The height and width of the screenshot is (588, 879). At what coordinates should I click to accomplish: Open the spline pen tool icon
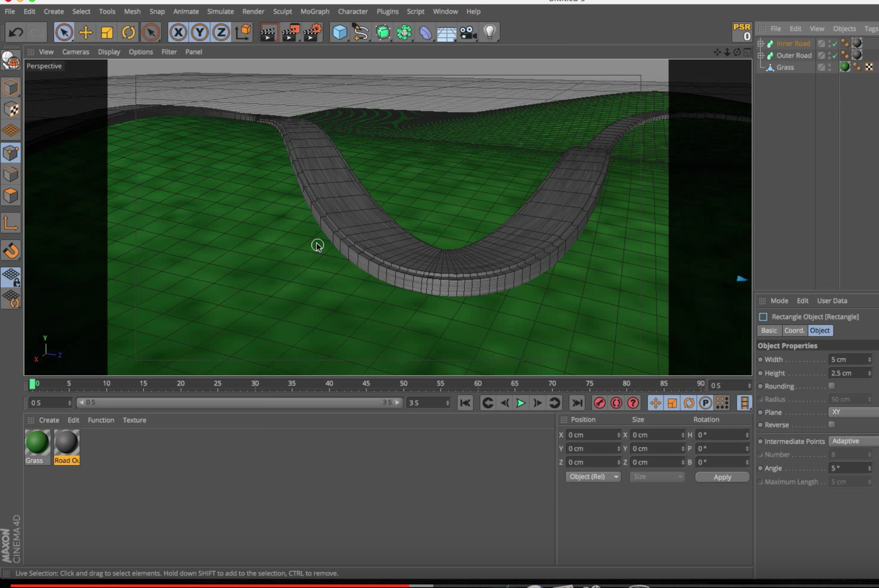click(361, 32)
